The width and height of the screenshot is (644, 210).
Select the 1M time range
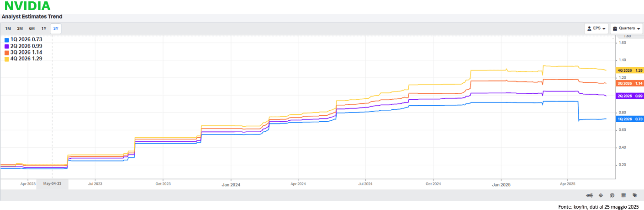[x=8, y=29]
